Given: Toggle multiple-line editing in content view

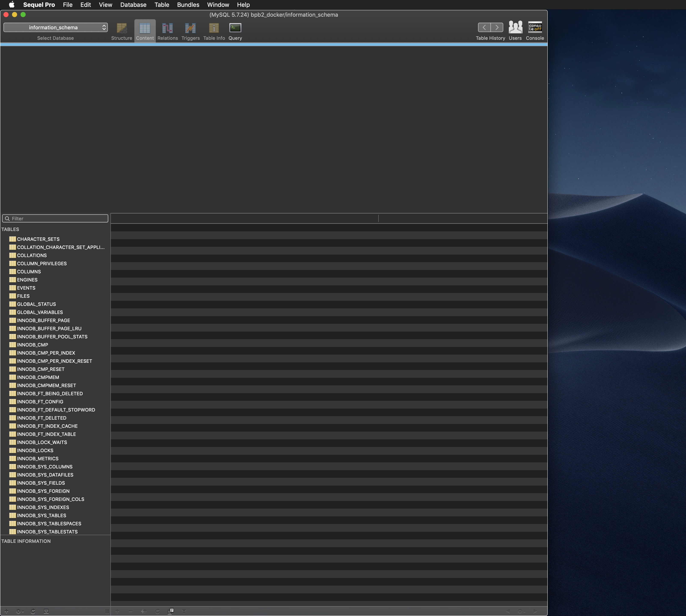Looking at the screenshot, I should tap(171, 611).
